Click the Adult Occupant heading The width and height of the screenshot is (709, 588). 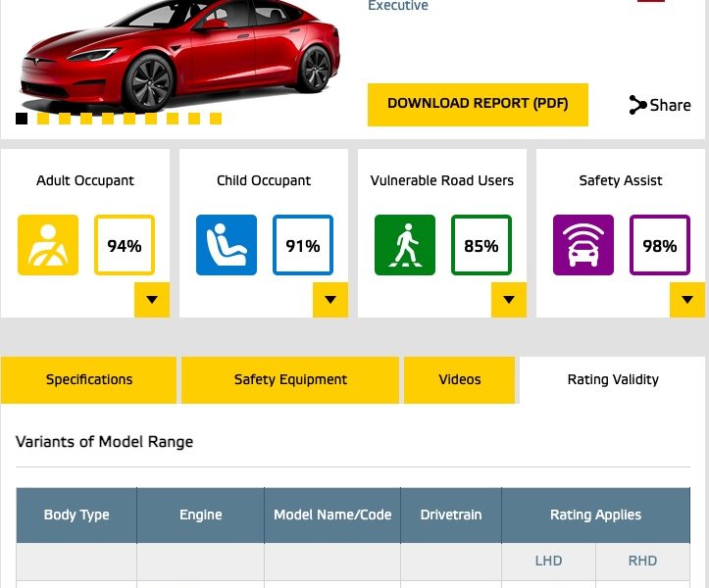click(85, 180)
